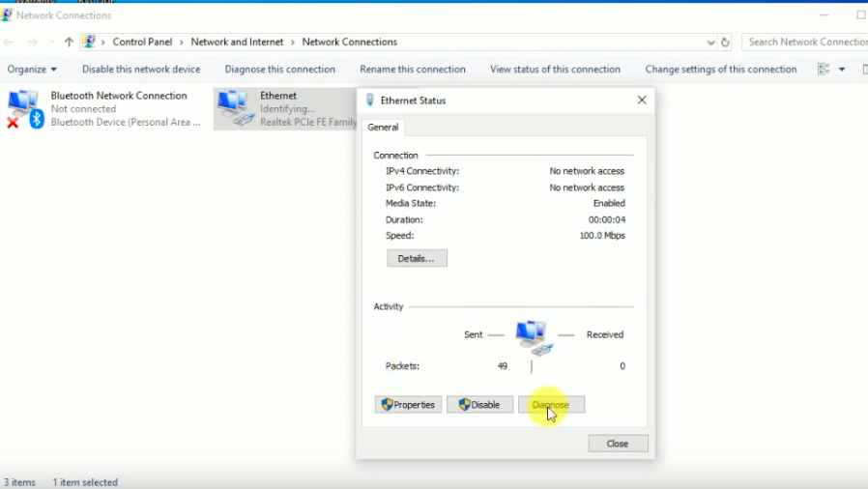Click '3 items' in status bar
The width and height of the screenshot is (868, 489).
[x=19, y=482]
